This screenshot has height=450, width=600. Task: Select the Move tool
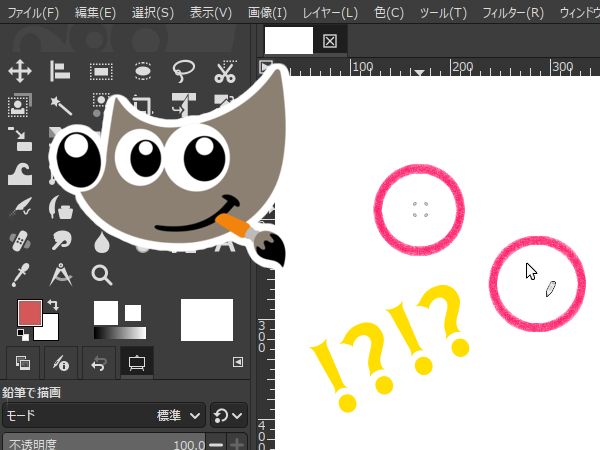point(20,71)
